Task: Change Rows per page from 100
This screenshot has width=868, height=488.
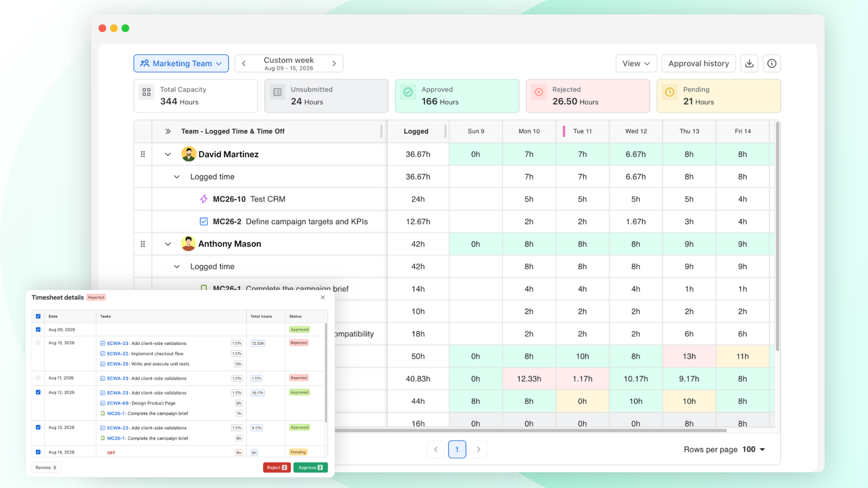Action: pos(754,450)
